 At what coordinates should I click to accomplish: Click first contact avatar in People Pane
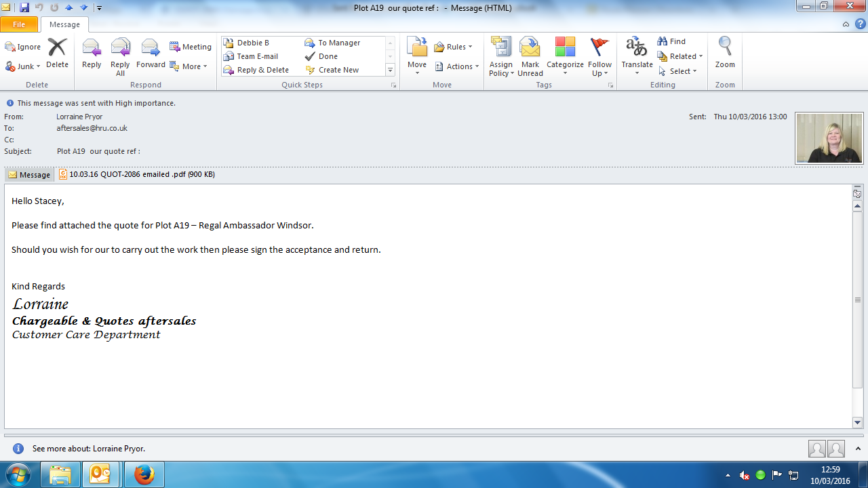(x=817, y=449)
